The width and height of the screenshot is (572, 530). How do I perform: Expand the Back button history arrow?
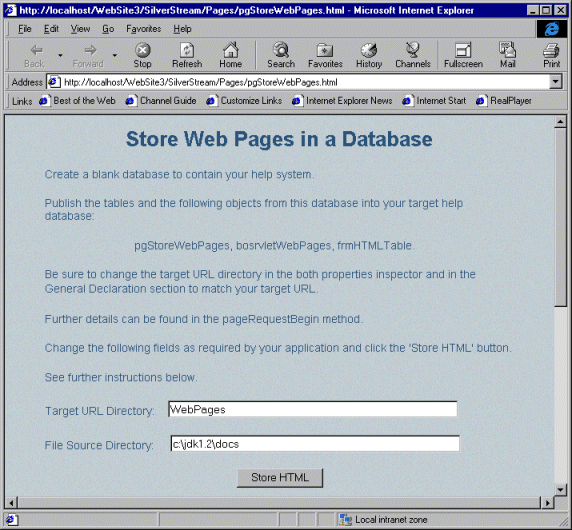click(60, 55)
